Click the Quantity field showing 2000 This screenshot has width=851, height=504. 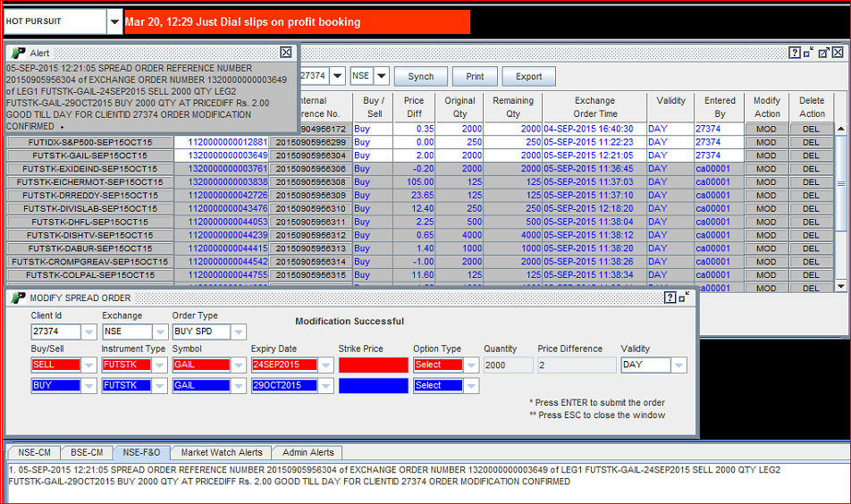point(508,365)
